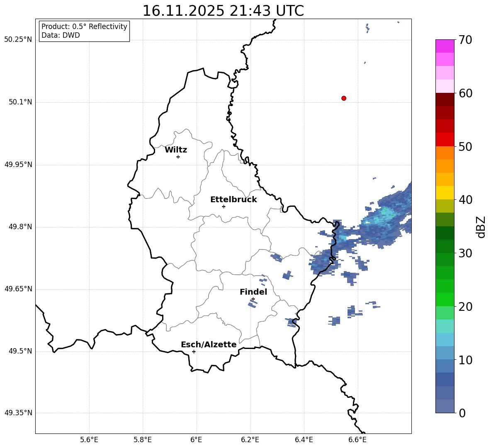This screenshot has height=448, width=491.
Task: Click the 6.4°E longitude label
Action: pyautogui.click(x=304, y=440)
